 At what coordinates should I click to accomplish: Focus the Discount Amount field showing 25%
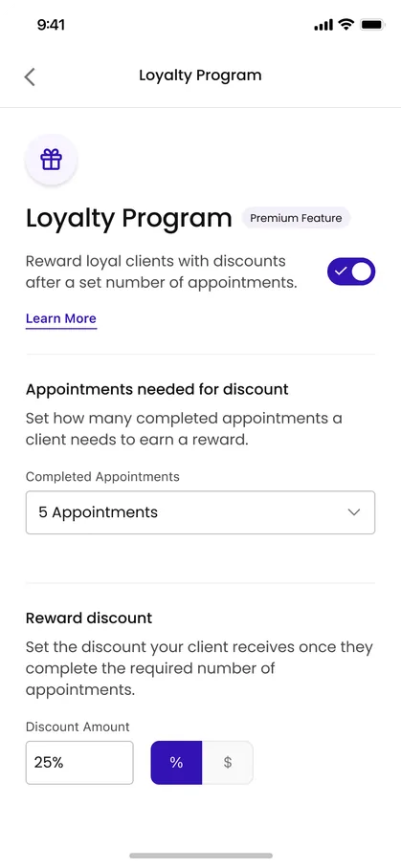coord(79,762)
